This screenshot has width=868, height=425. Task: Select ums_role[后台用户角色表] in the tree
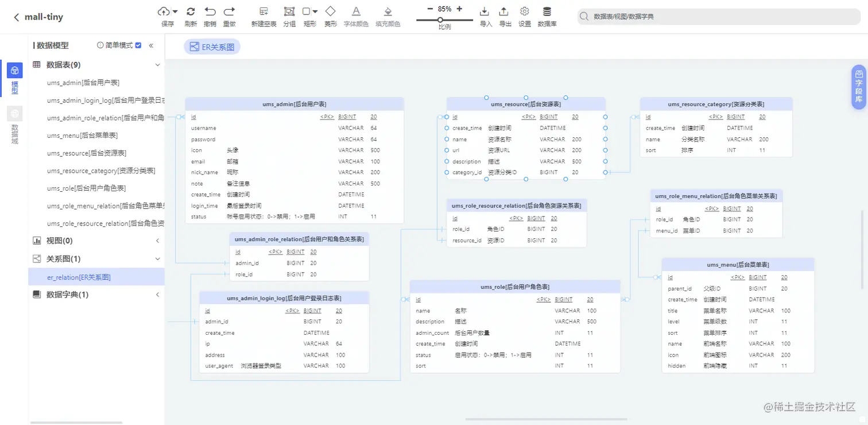click(x=86, y=188)
